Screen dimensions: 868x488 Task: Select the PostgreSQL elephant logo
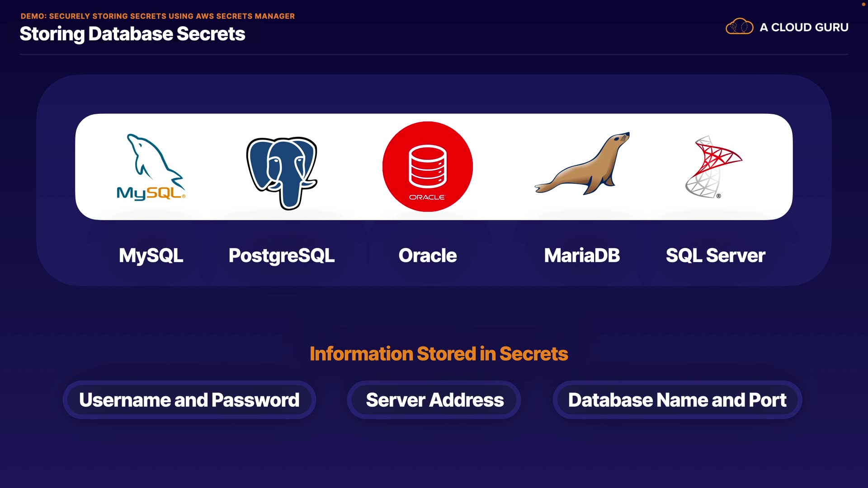(282, 172)
